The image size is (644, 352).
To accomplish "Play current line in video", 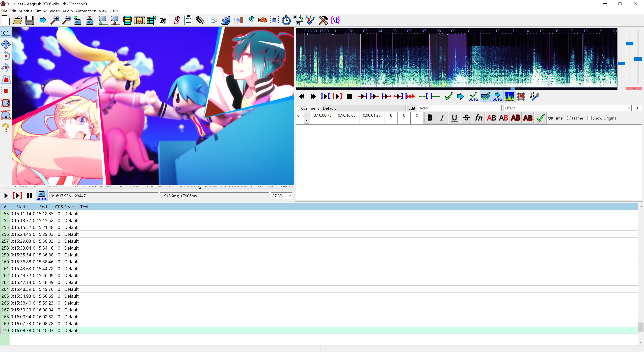I will (x=17, y=196).
